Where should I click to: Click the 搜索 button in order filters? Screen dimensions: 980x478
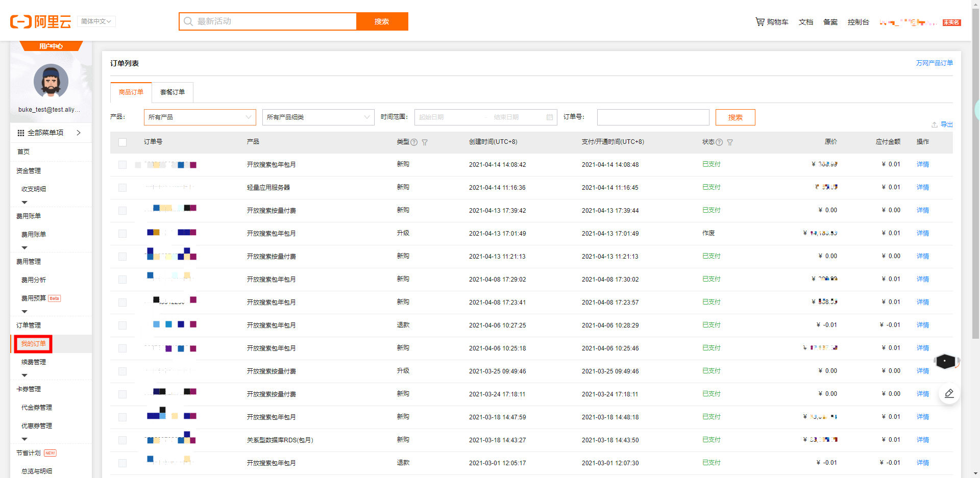pos(736,117)
